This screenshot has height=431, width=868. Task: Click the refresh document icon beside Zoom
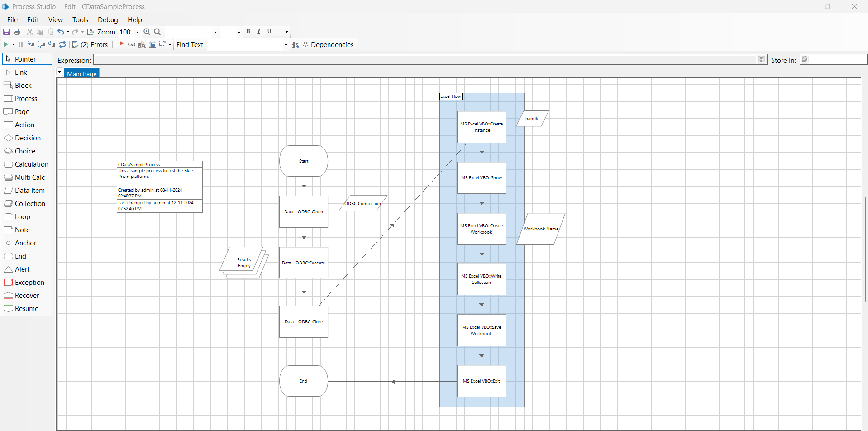(91, 32)
